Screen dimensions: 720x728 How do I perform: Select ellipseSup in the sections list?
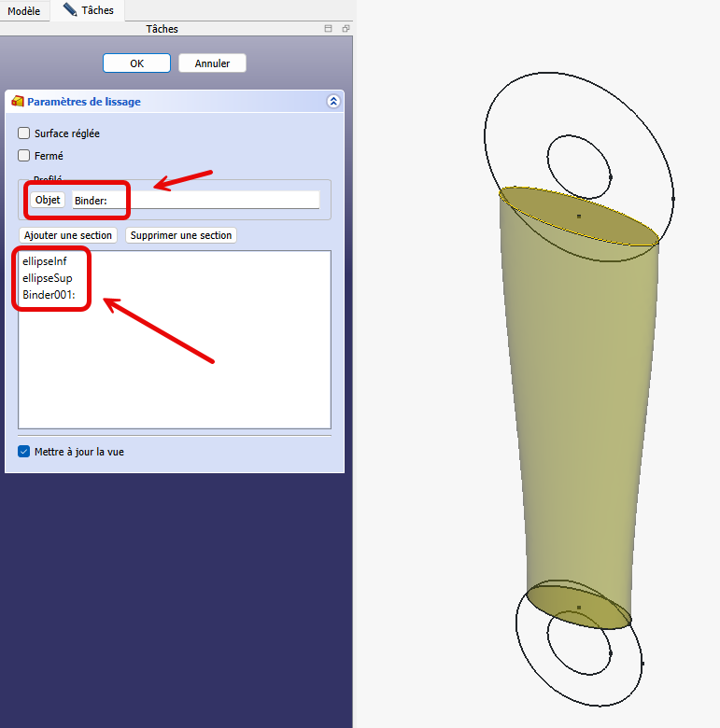pos(48,278)
